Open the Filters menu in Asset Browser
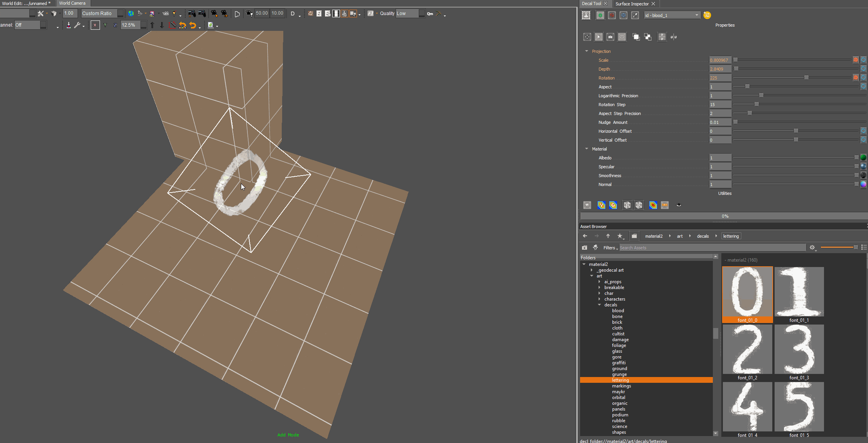Screen dimensions: 868x443 pyautogui.click(x=611, y=248)
